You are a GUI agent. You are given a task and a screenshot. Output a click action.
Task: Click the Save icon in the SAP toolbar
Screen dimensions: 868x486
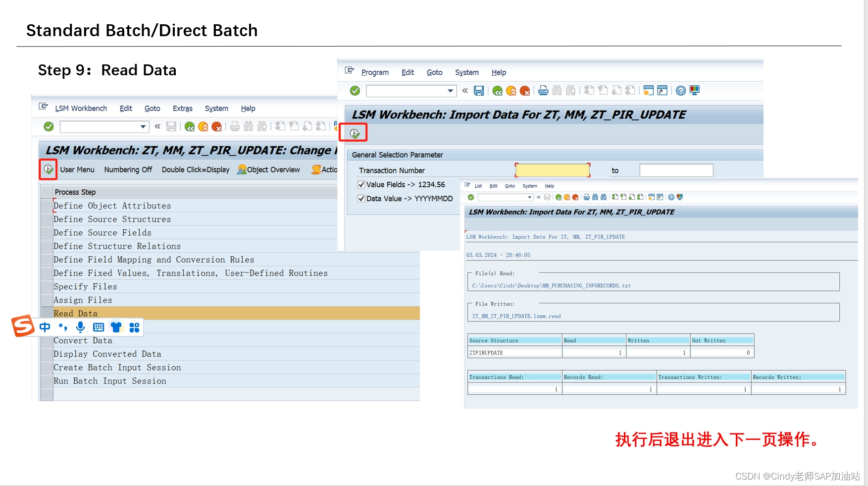[478, 90]
